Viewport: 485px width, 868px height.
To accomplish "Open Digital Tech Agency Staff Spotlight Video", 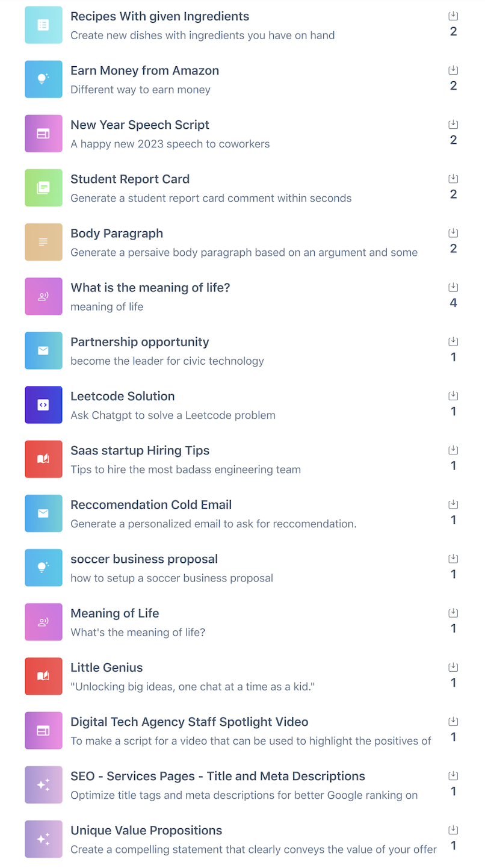I will 189,722.
